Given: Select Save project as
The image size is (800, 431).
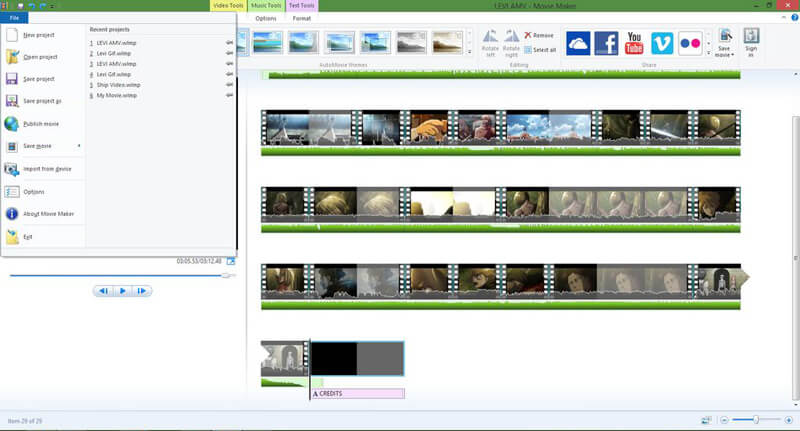Looking at the screenshot, I should 42,101.
